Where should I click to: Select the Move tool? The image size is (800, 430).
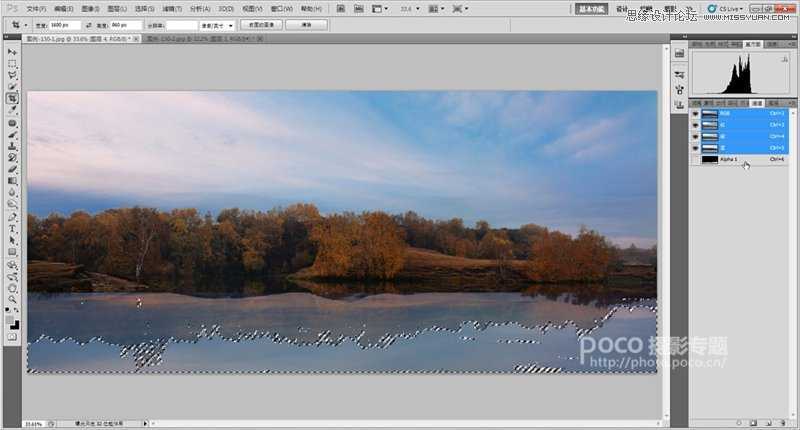12,53
